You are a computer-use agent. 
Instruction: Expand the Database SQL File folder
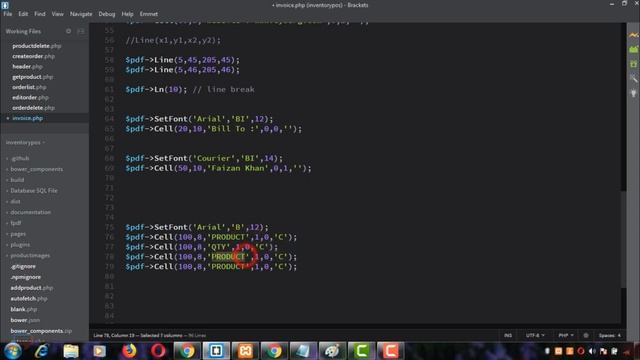pos(33,191)
